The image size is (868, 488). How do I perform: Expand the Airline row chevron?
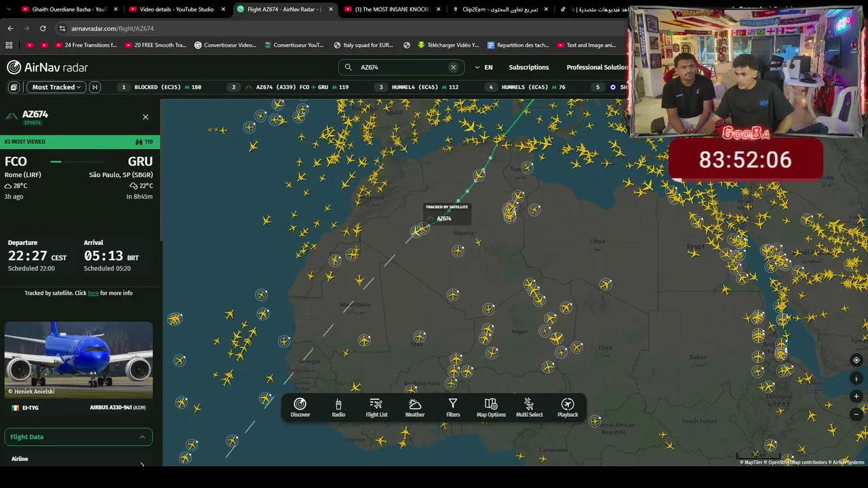(x=142, y=463)
